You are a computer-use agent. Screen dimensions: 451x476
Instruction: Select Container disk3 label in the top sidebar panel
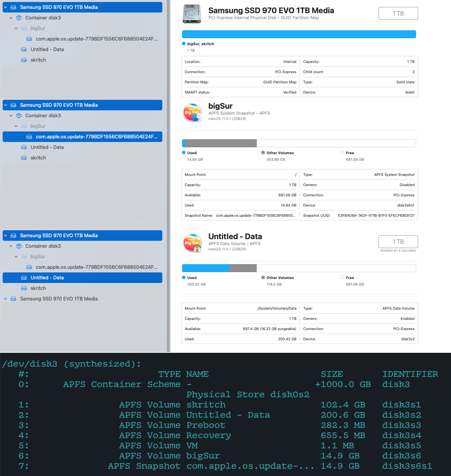pyautogui.click(x=43, y=18)
